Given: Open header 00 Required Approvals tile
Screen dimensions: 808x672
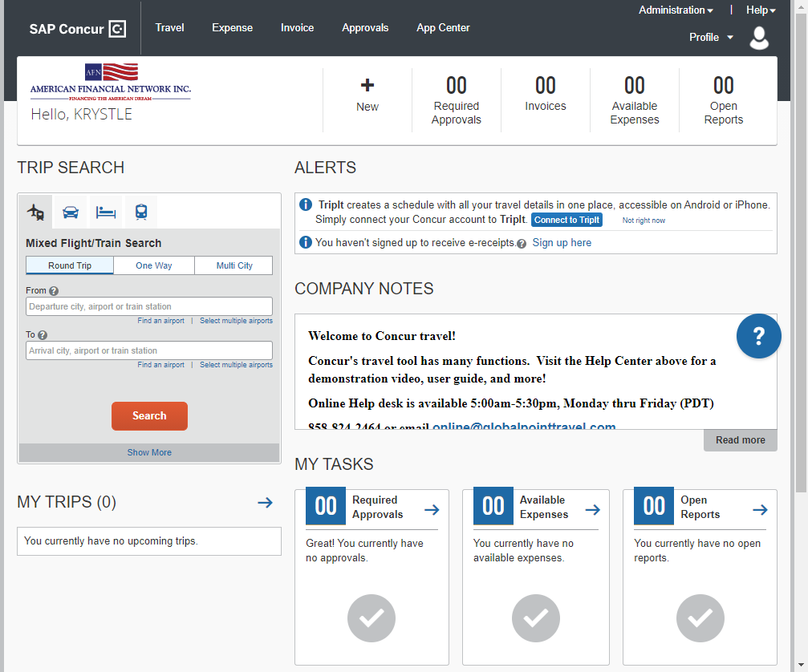Looking at the screenshot, I should click(456, 100).
